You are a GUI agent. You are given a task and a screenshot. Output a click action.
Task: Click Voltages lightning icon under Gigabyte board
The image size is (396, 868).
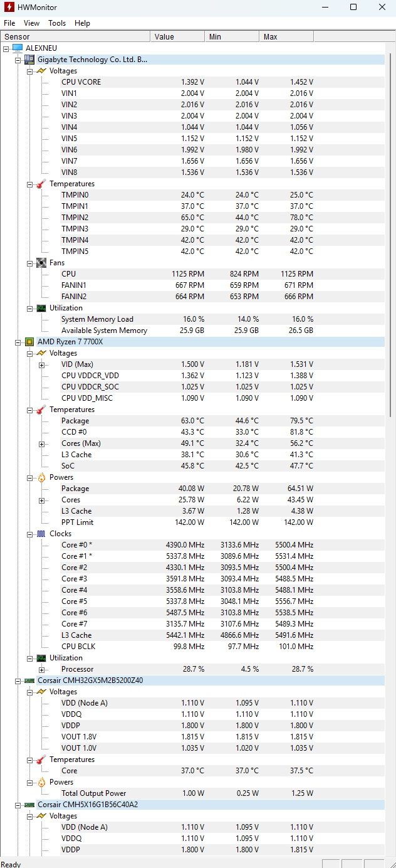pyautogui.click(x=41, y=71)
